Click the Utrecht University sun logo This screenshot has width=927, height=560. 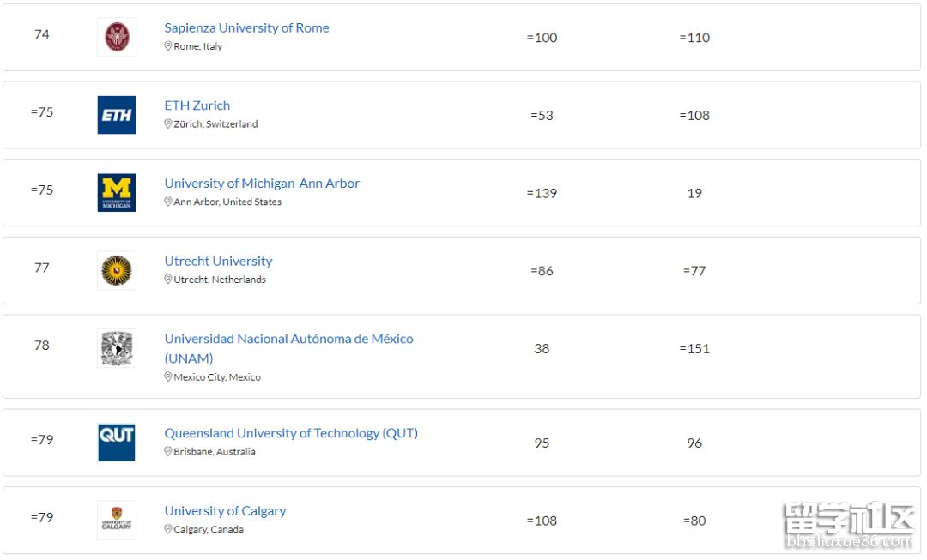116,270
